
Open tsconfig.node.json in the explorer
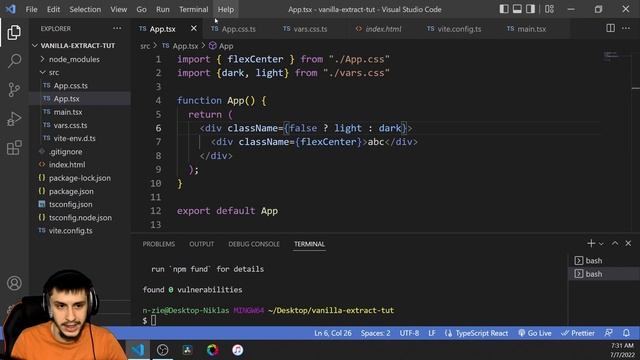80,218
